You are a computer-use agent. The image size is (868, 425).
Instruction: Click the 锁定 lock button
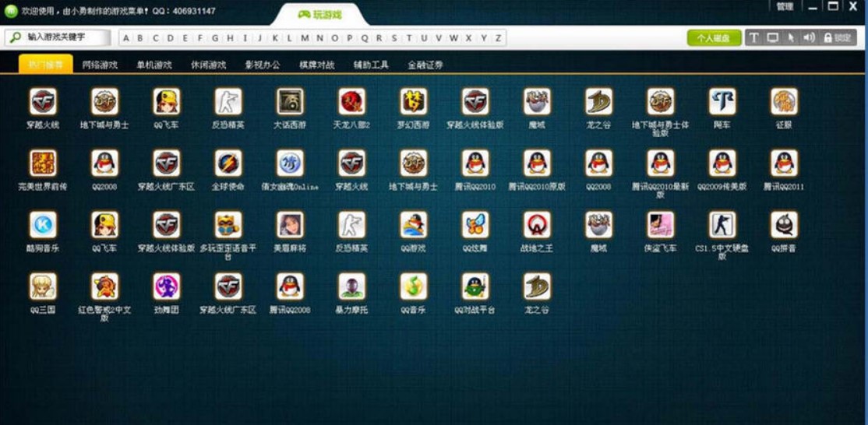click(837, 37)
